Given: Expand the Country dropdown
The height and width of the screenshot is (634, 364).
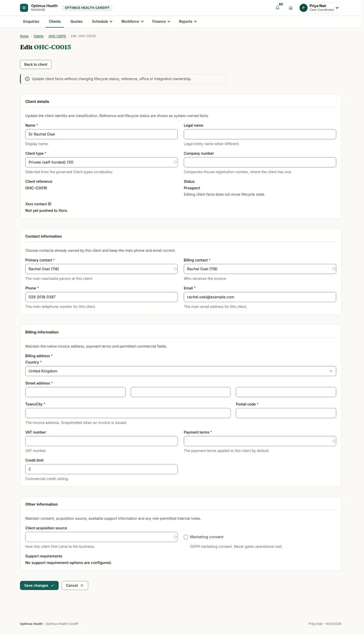Looking at the screenshot, I should 180,371.
